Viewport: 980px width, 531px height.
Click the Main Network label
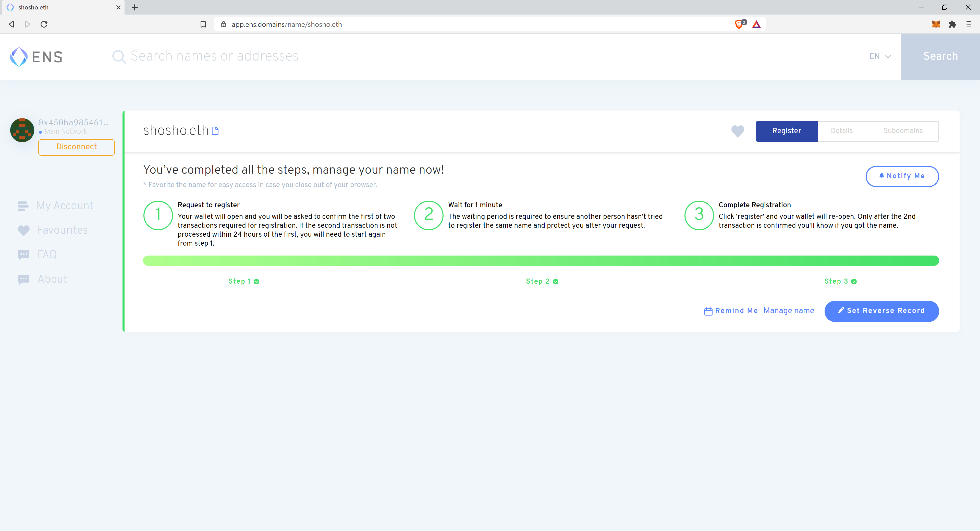click(x=65, y=132)
